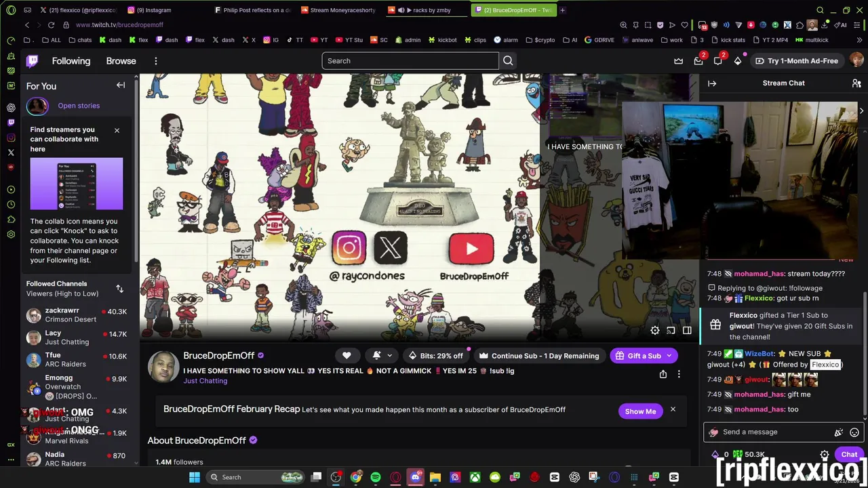
Task: Reload the page with the refresh icon
Action: [51, 25]
